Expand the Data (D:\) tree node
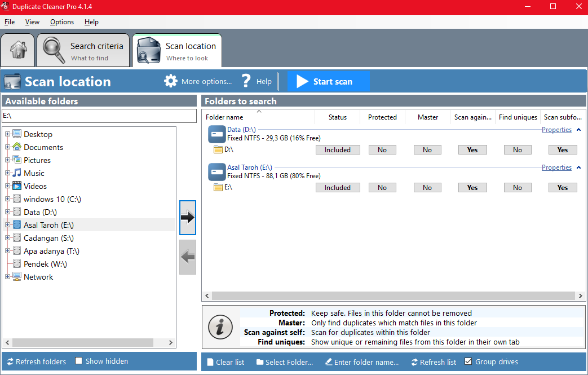This screenshot has width=588, height=375. [7, 212]
